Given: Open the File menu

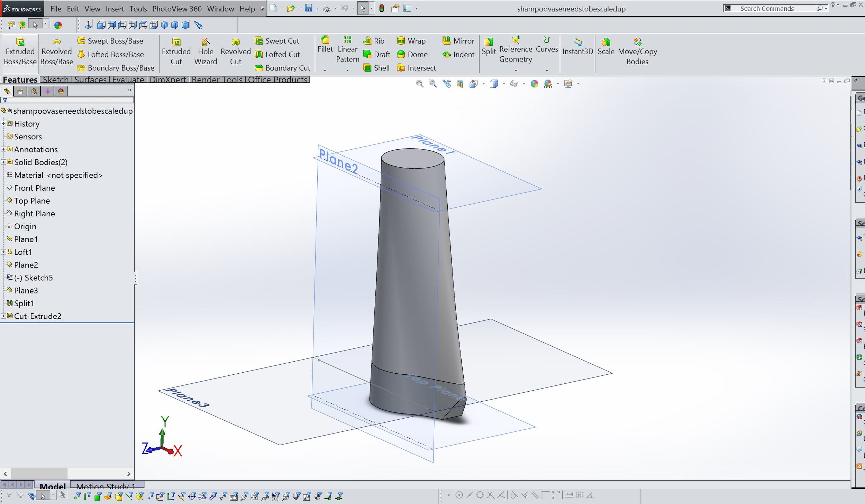Looking at the screenshot, I should pos(56,9).
